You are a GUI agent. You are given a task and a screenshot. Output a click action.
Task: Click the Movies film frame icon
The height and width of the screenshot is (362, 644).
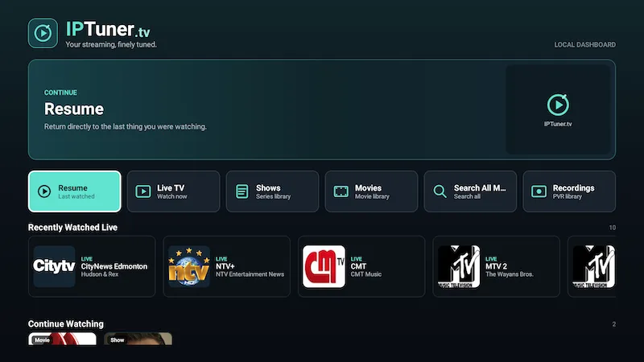point(341,191)
